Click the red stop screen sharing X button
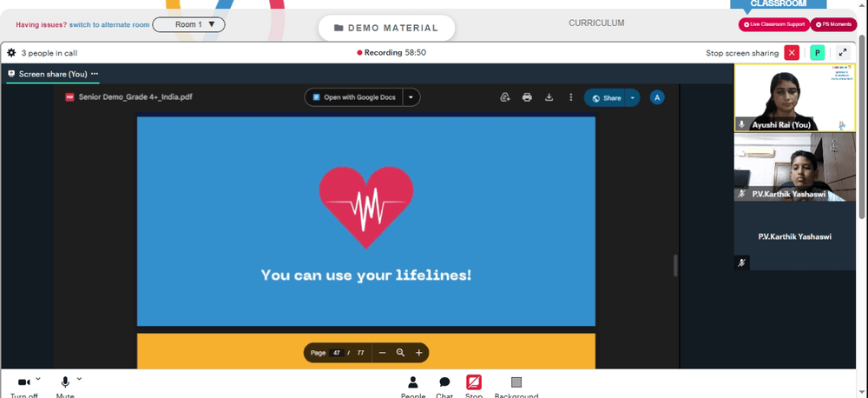868x398 pixels. coord(792,53)
